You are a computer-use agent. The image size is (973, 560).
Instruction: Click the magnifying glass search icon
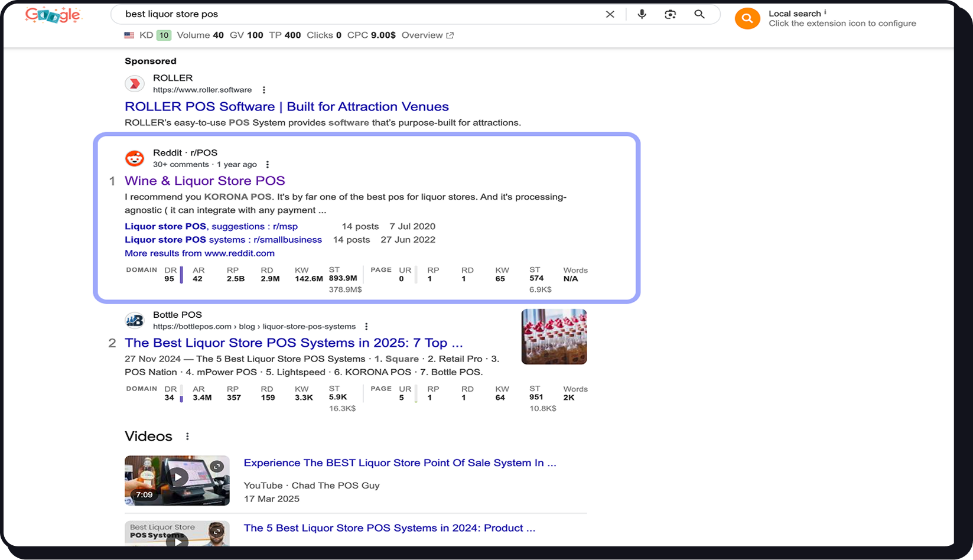click(699, 14)
